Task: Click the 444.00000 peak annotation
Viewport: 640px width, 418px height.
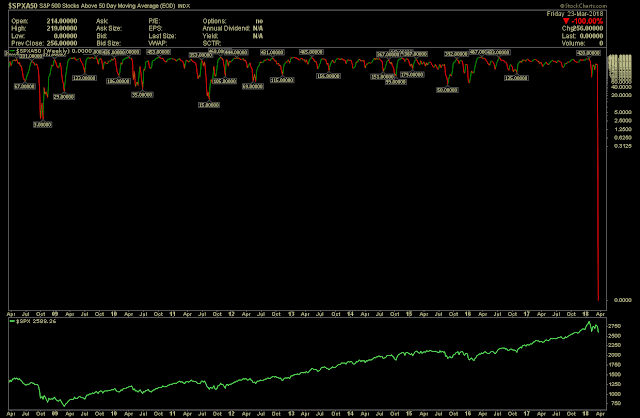Action: [236, 52]
